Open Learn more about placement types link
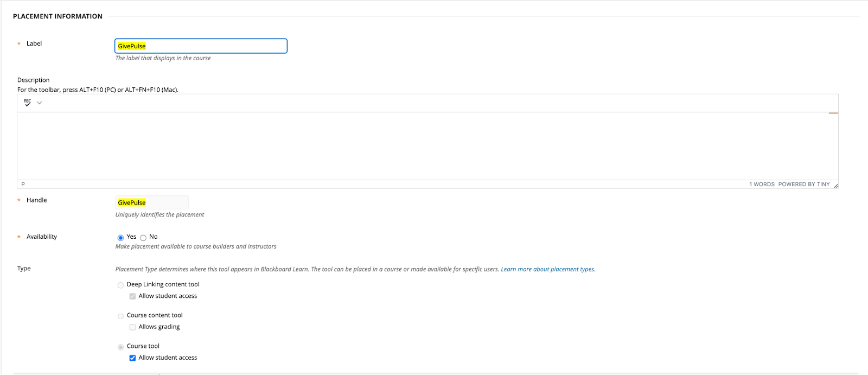Screen dimensions: 868x375 (548, 269)
